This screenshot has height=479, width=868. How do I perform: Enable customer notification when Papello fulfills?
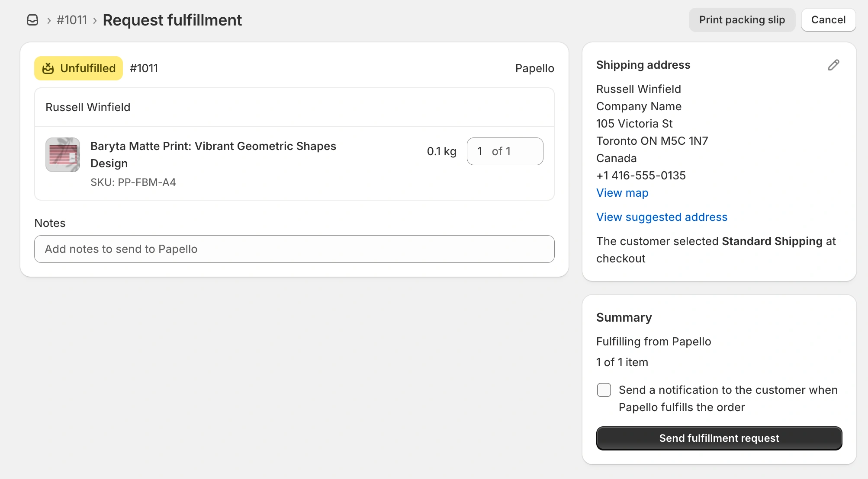[x=604, y=390]
